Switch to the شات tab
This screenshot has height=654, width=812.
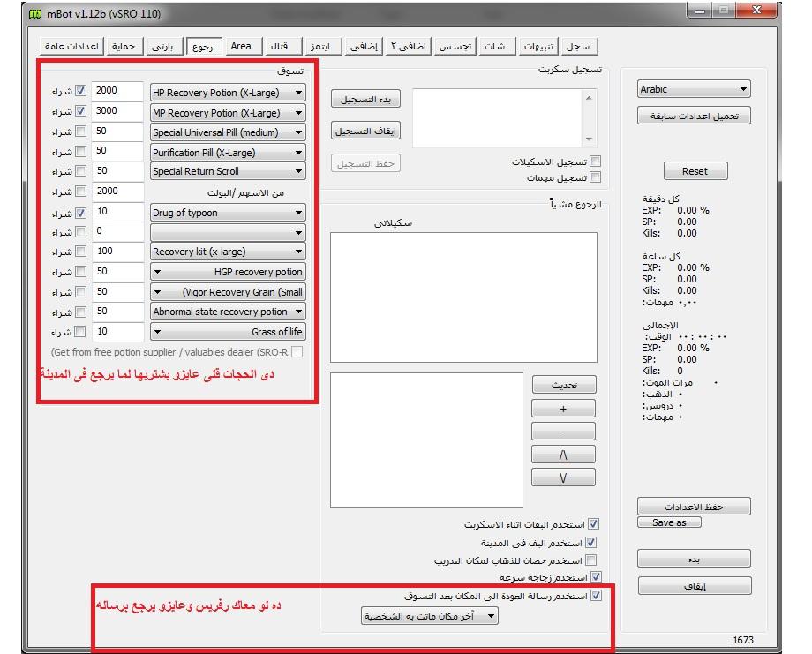495,46
